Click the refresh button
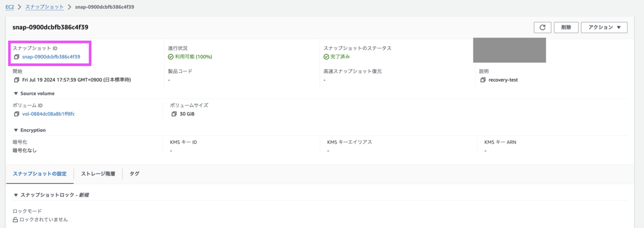644x228 pixels. tap(542, 27)
